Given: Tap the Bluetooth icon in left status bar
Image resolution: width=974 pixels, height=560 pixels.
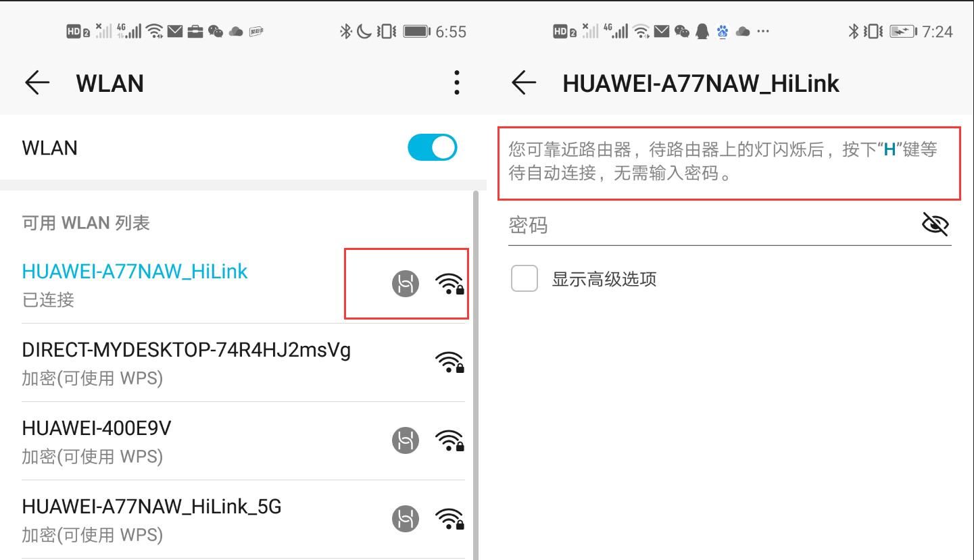Looking at the screenshot, I should point(345,31).
